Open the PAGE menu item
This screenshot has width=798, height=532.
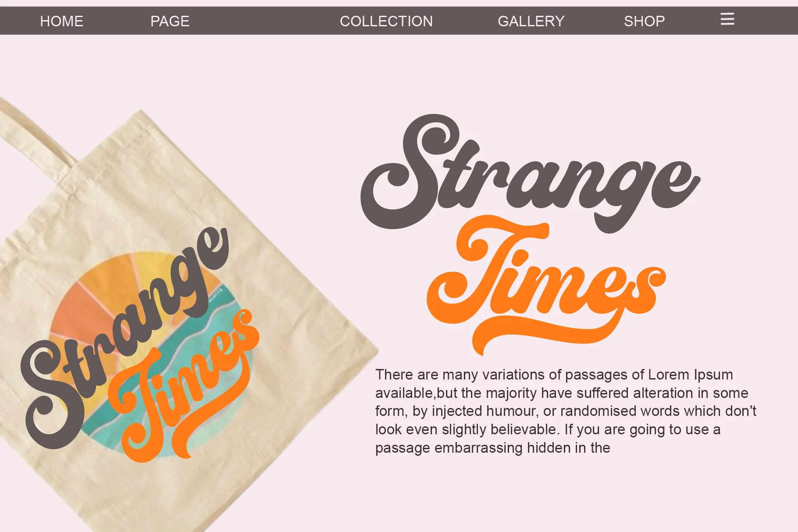coord(170,21)
